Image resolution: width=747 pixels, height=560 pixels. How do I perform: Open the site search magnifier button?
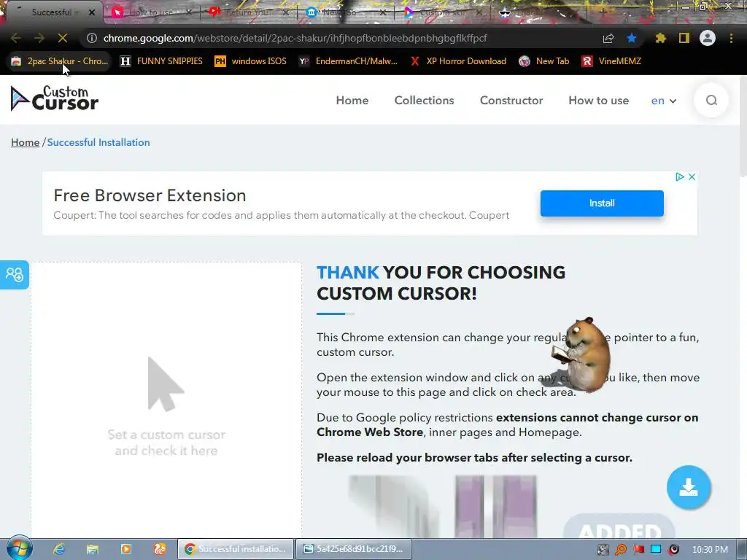711,100
